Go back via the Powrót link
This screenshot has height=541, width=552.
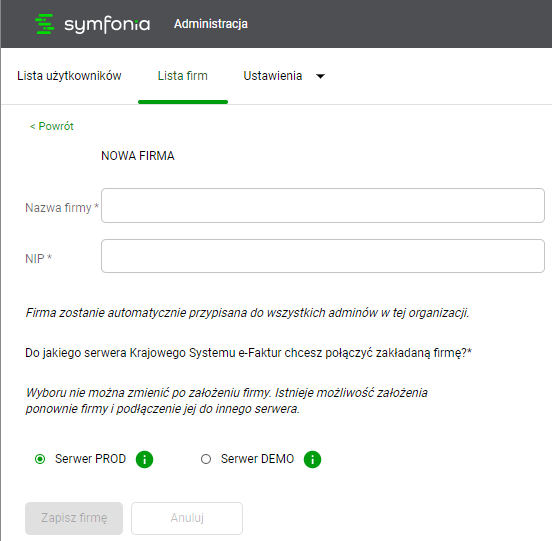(52, 126)
